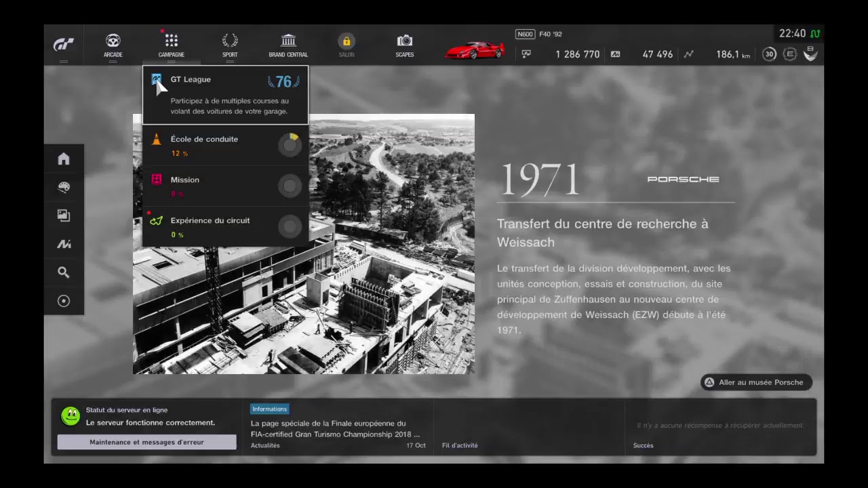The width and height of the screenshot is (868, 488).
Task: Click the Porsche logo text
Action: pos(683,180)
